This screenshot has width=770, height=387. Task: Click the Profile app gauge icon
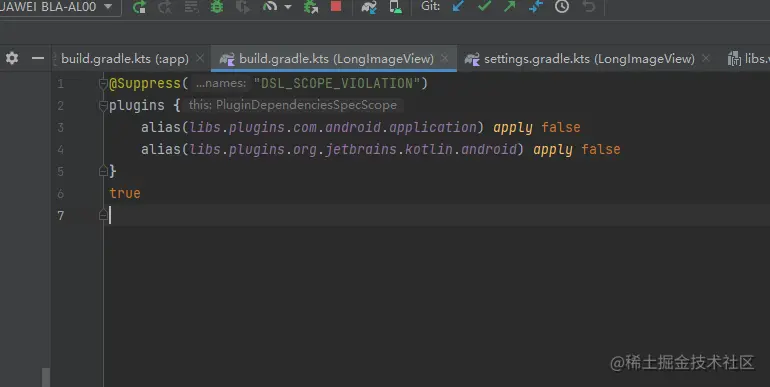(x=270, y=6)
